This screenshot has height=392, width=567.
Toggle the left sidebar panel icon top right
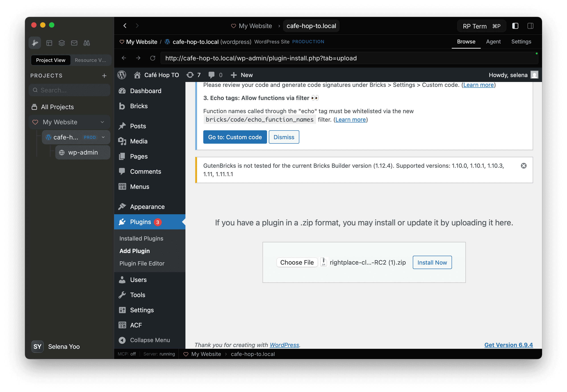(x=515, y=26)
